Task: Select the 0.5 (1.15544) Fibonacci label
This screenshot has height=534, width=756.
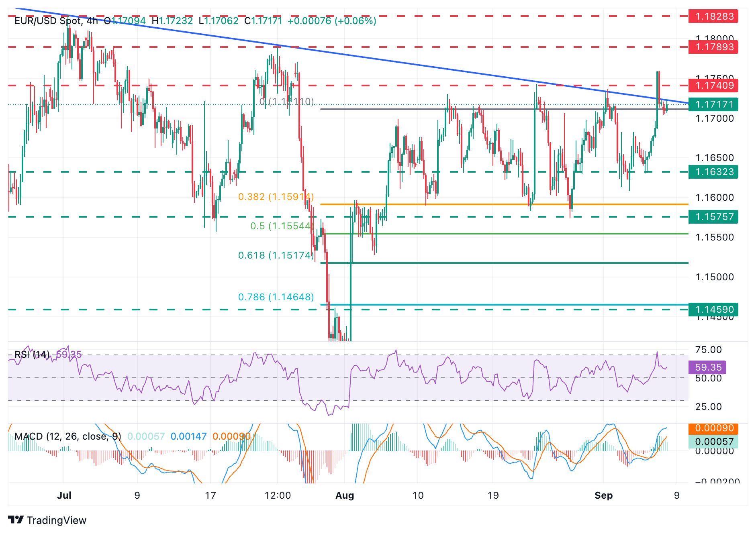Action: click(x=281, y=226)
